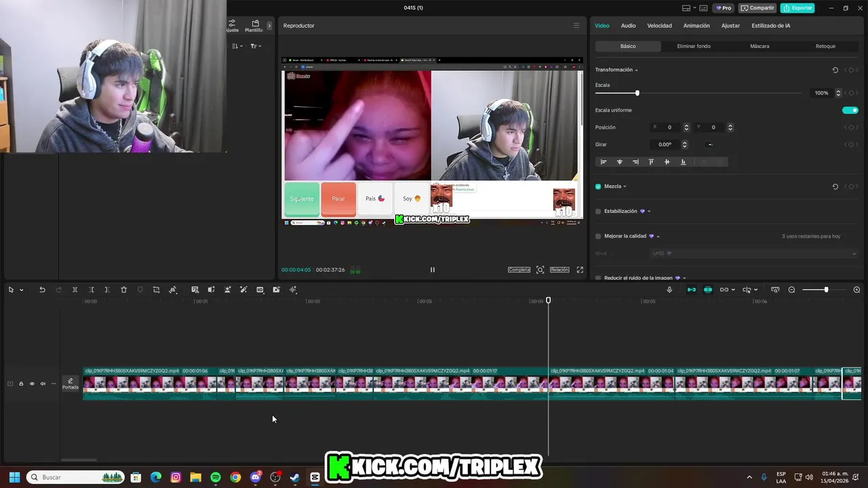Image resolution: width=868 pixels, height=488 pixels.
Task: Open Spotify from the Windows taskbar
Action: point(216,477)
